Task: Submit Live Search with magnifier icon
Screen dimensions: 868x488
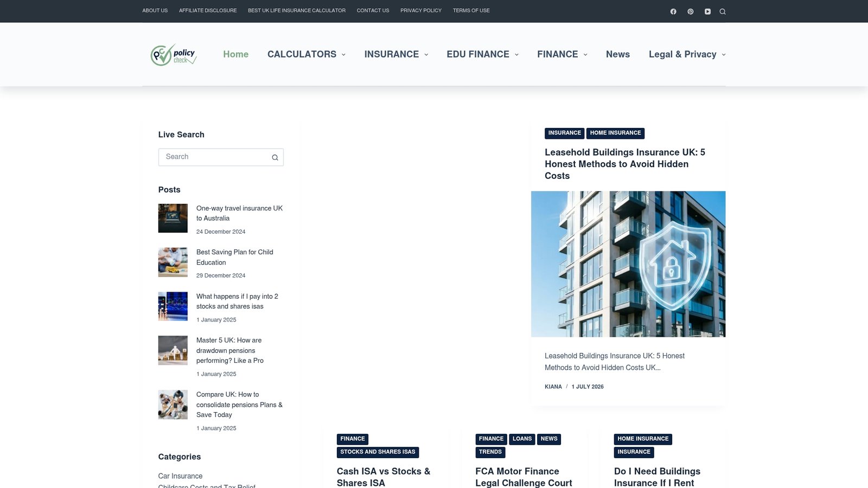Action: pos(275,157)
